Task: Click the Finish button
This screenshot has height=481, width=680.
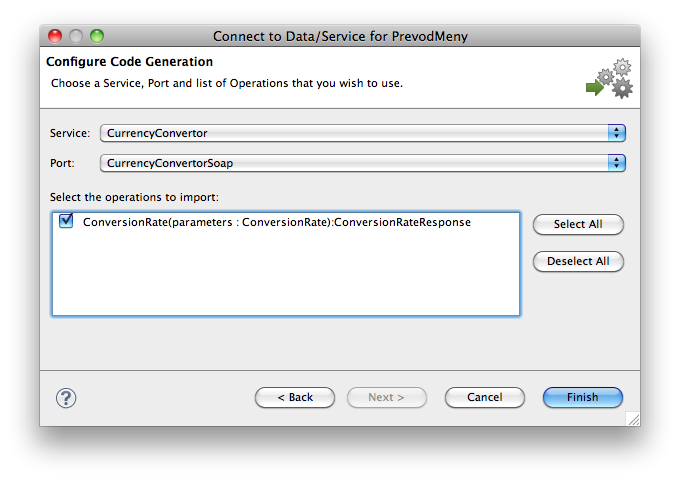Action: [582, 397]
